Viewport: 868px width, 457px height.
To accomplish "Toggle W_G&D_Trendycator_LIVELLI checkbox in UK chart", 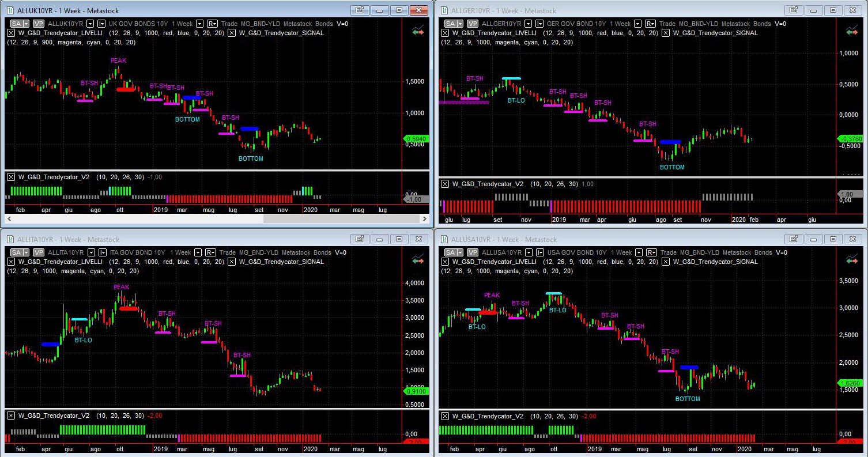I will 11,33.
